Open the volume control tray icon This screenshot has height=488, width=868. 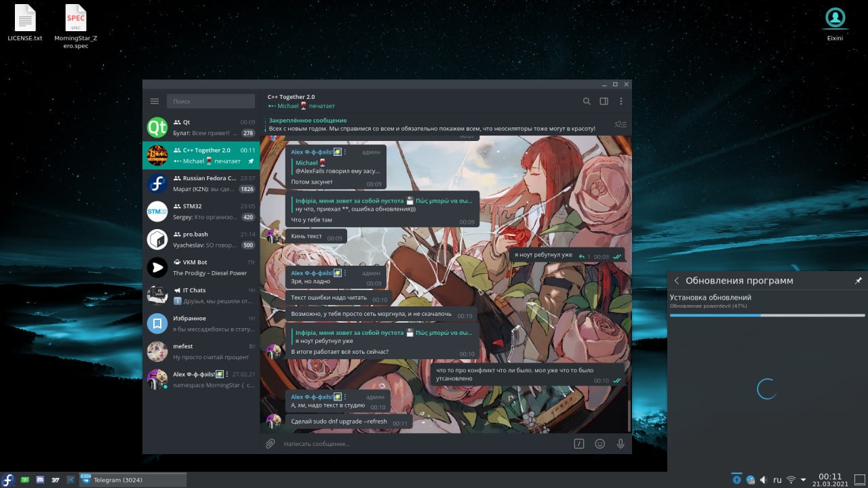click(764, 480)
